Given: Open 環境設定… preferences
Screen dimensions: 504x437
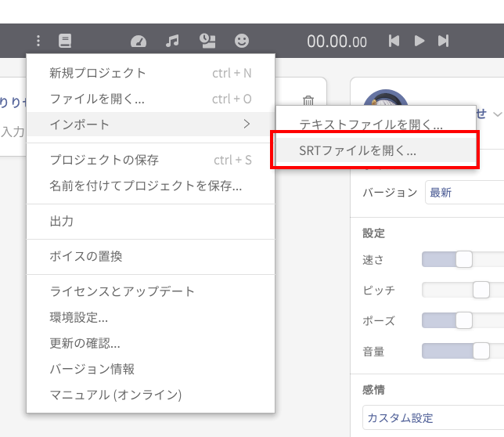Looking at the screenshot, I should [150, 317].
